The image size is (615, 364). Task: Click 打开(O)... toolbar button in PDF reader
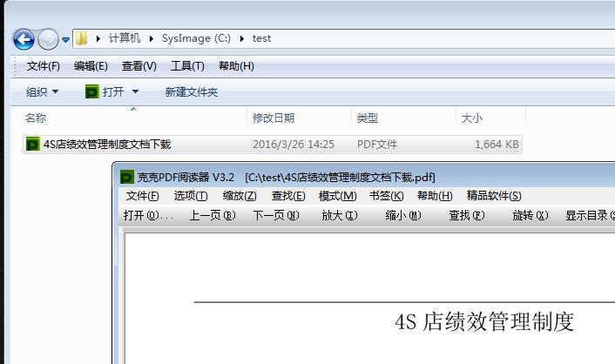(x=148, y=215)
